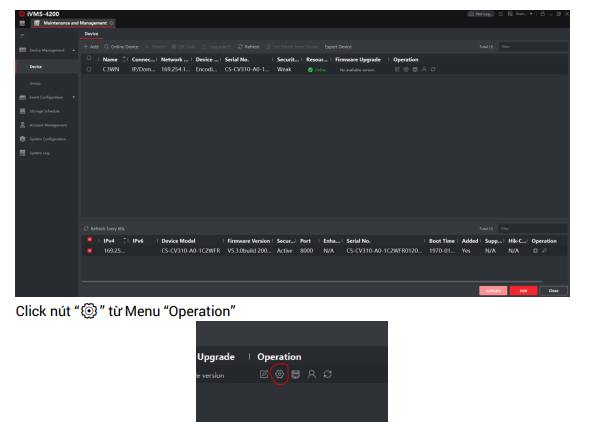Tick the select-all checkbox in the device table header

point(89,58)
